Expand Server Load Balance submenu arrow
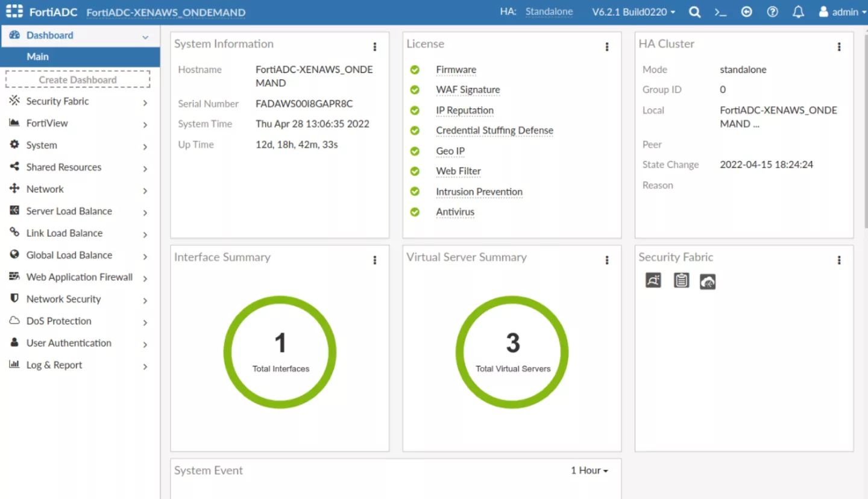The height and width of the screenshot is (499, 868). coord(145,213)
